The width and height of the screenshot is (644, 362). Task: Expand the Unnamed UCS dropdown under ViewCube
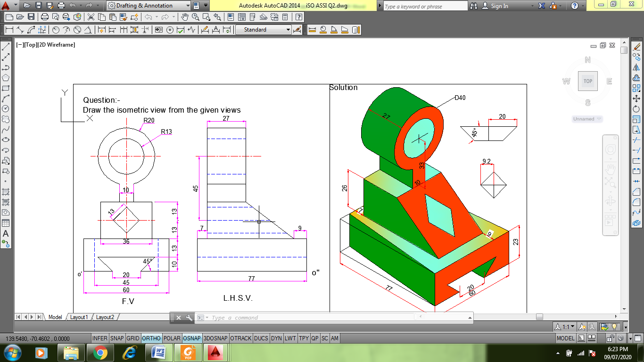pyautogui.click(x=587, y=119)
